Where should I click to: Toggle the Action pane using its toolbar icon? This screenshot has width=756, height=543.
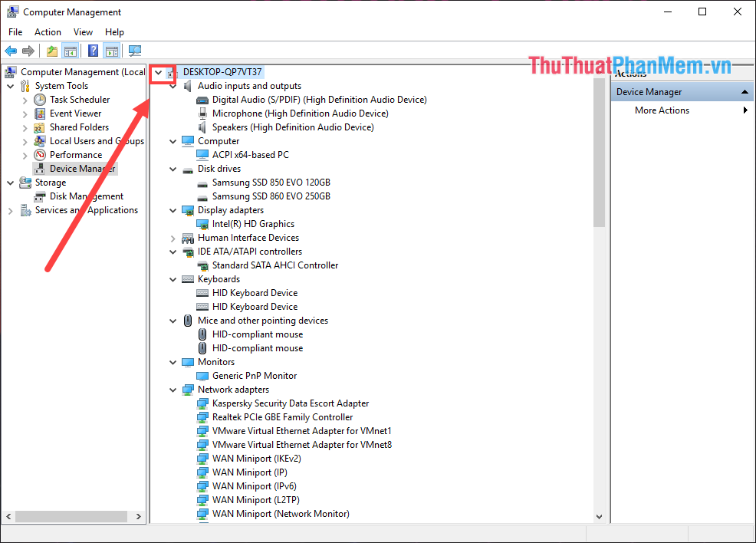(112, 51)
